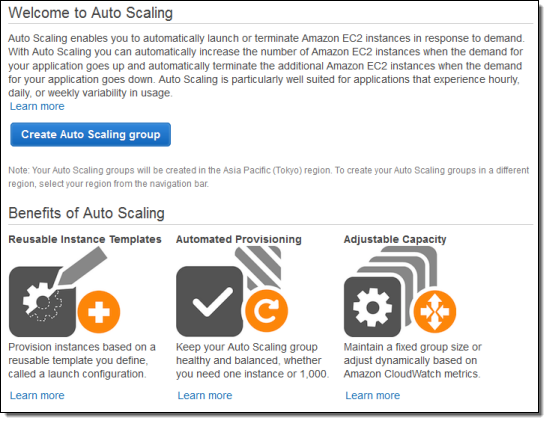Click the orange refresh arrow circle icon
Viewport: 550px width, 424px height.
pos(267,311)
